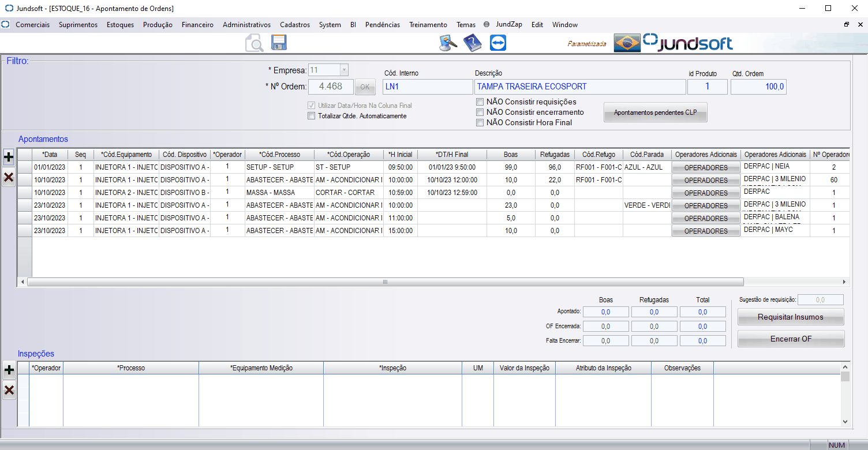Viewport: 868px width, 450px height.
Task: Open the JundZap menu
Action: 509,25
